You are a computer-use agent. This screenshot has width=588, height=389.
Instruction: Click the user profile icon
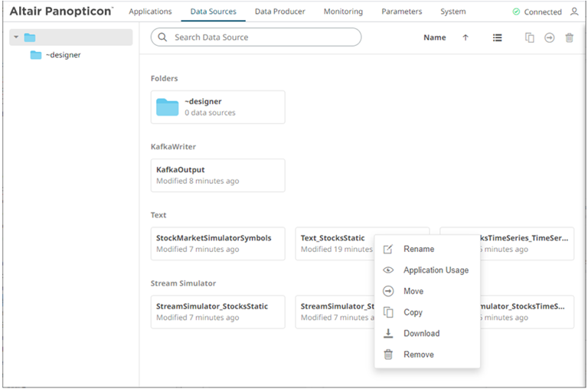(574, 12)
